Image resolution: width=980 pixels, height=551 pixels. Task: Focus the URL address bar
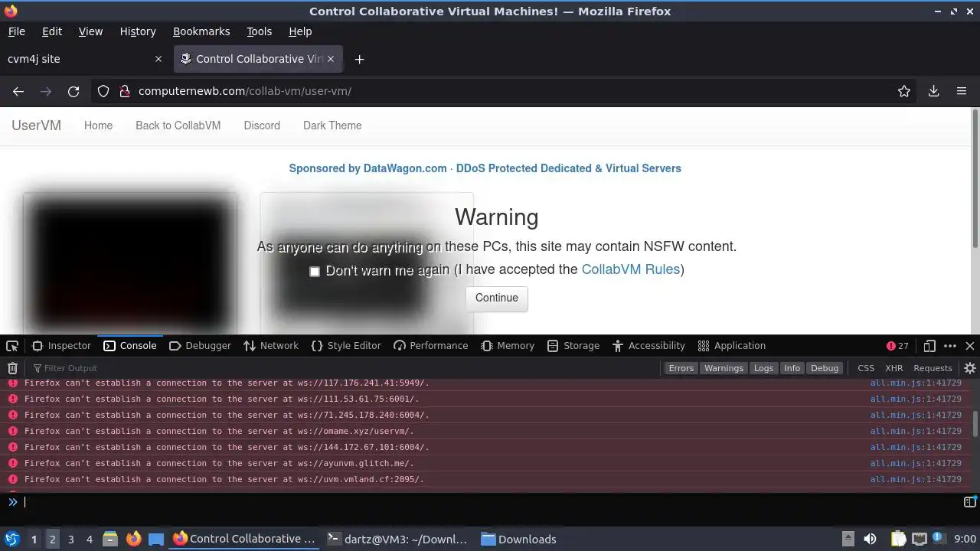(x=505, y=91)
